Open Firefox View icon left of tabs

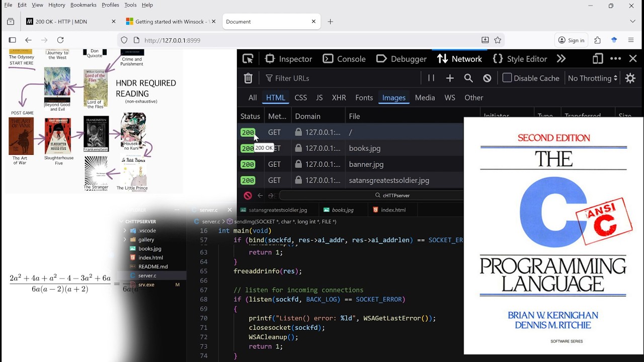coord(11,22)
